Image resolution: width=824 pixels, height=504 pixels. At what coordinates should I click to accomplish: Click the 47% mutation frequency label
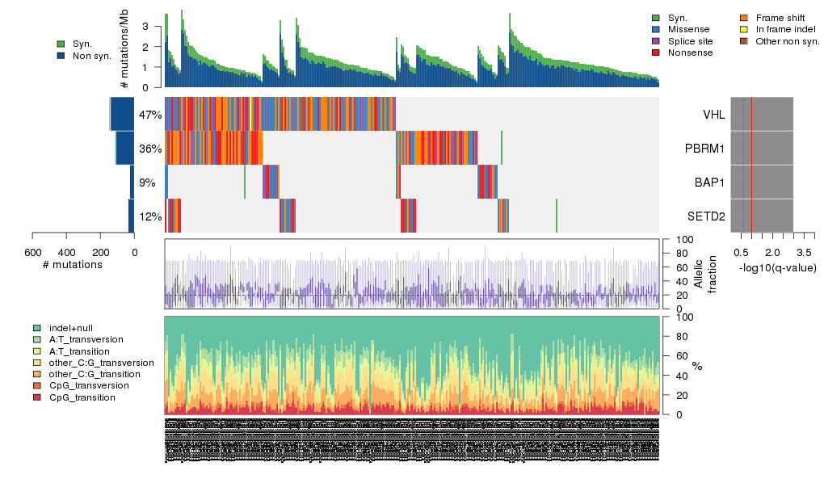tap(150, 115)
